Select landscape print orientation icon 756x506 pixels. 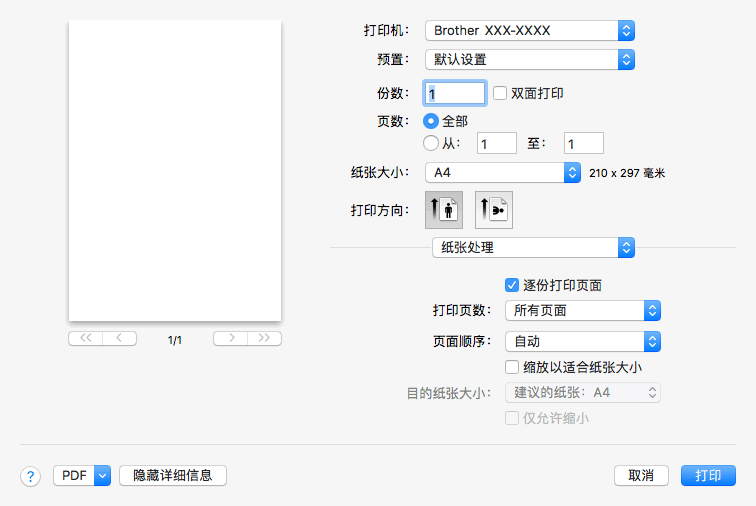493,211
